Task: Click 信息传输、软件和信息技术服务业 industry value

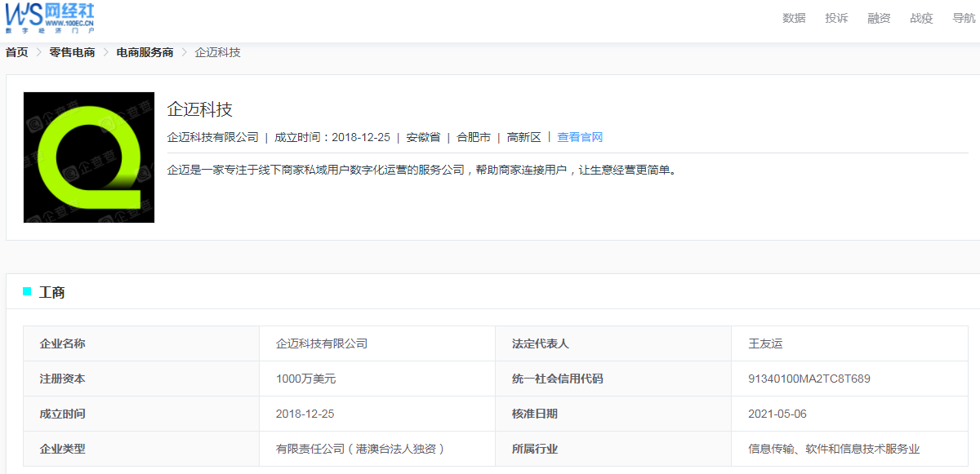Action: coord(834,449)
